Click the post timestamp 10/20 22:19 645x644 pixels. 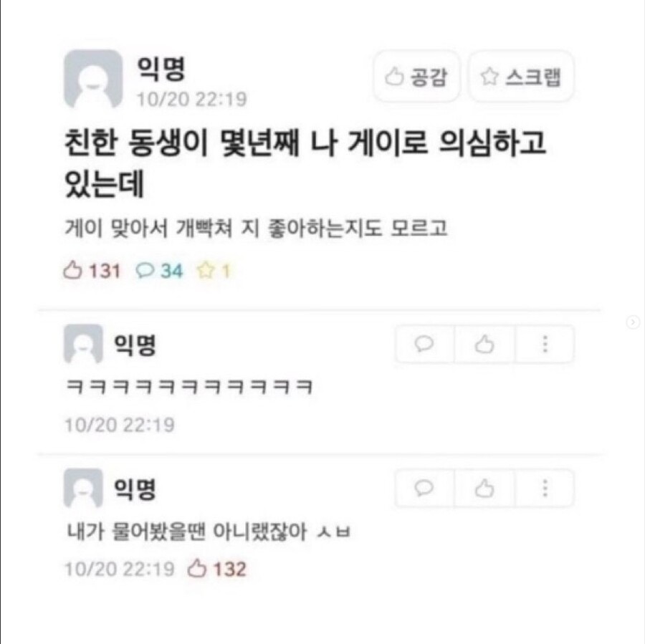pos(191,99)
